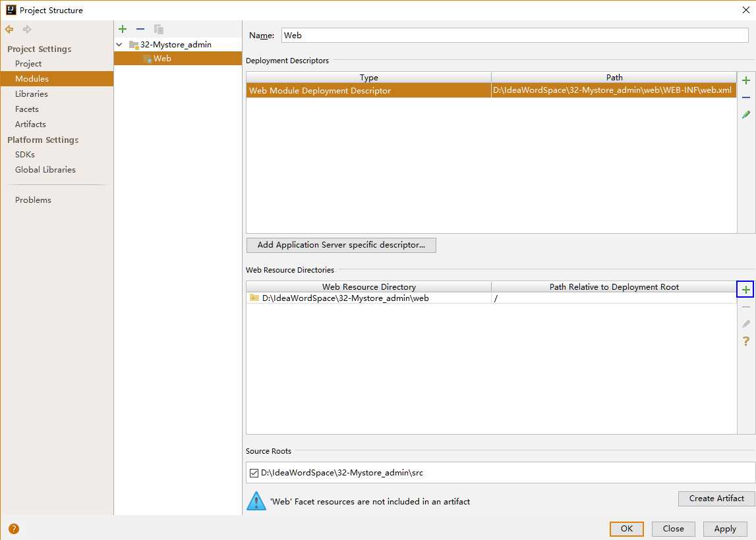Click the src source root path text

click(342, 473)
